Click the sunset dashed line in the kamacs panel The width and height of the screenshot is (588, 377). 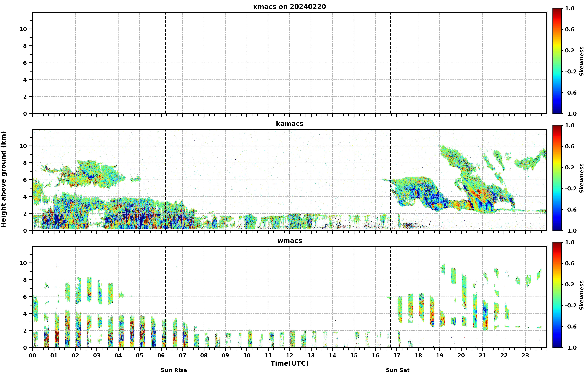point(391,180)
